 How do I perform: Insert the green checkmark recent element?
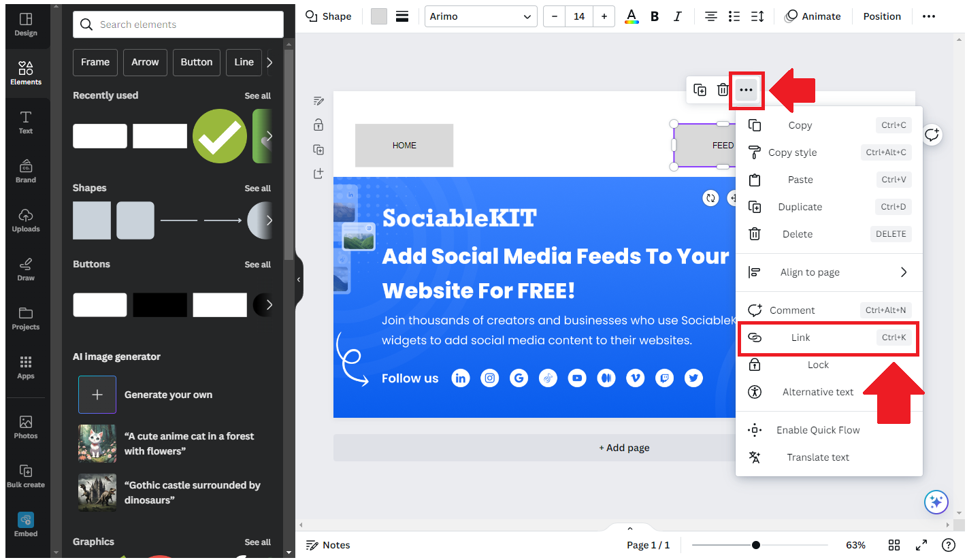[x=220, y=136]
